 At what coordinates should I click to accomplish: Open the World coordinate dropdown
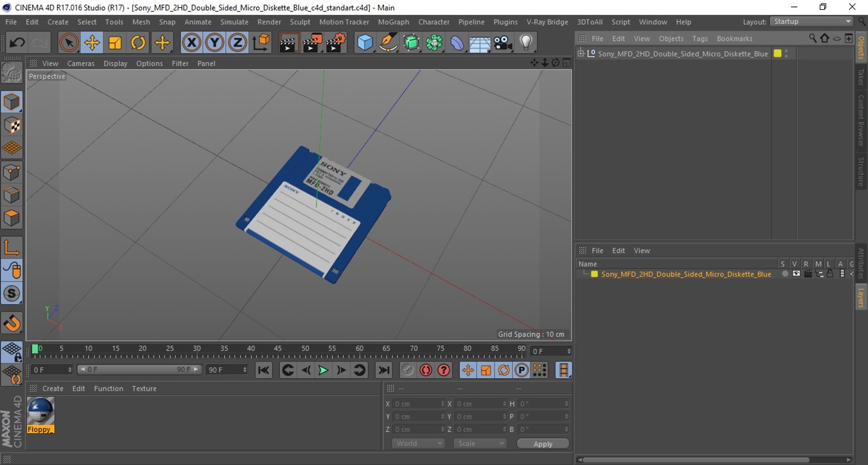pyautogui.click(x=418, y=443)
